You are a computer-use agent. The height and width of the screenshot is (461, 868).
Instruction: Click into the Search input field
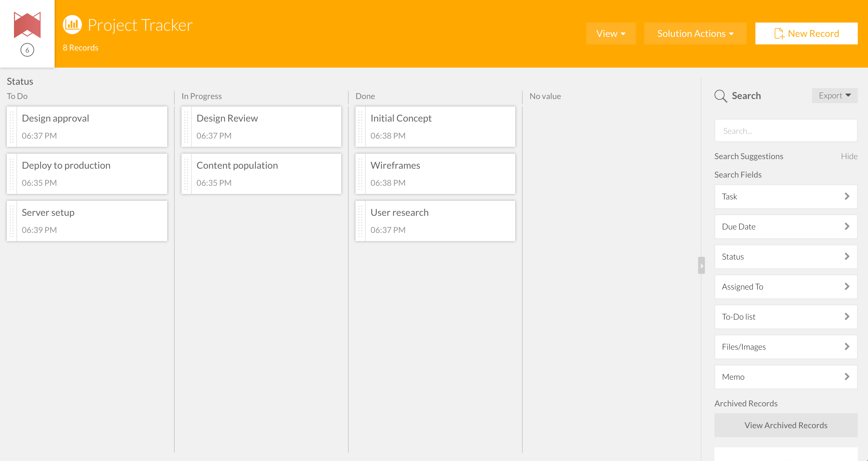click(x=786, y=131)
